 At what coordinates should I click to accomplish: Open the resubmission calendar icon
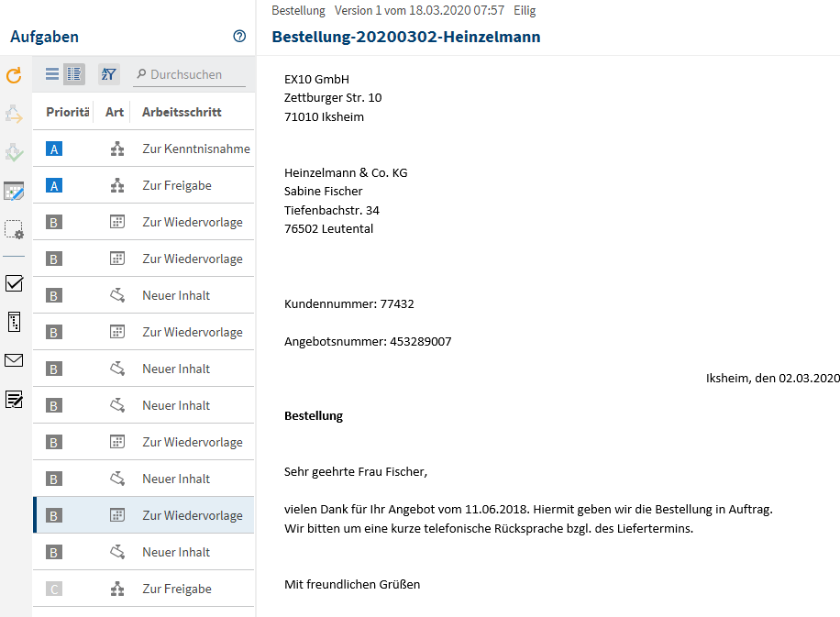(13, 191)
